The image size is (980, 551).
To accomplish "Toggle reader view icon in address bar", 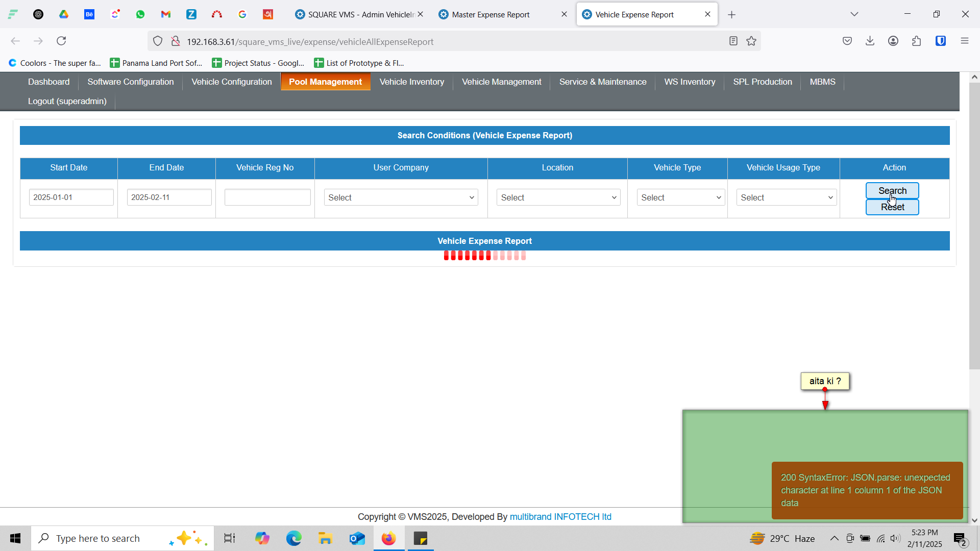I will (733, 41).
